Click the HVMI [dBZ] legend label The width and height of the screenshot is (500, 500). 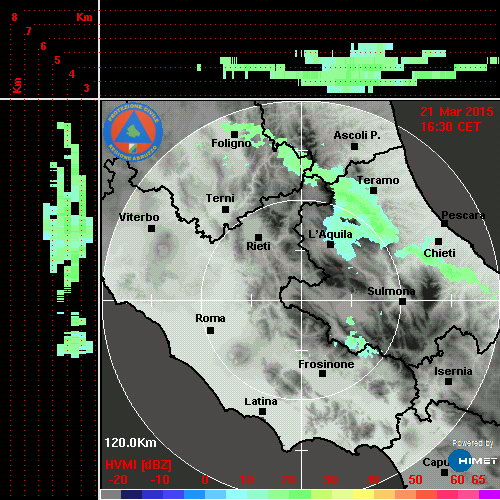[x=138, y=465]
